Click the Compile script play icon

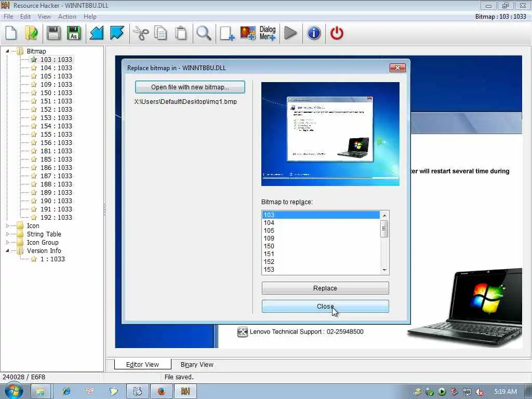[x=290, y=33]
